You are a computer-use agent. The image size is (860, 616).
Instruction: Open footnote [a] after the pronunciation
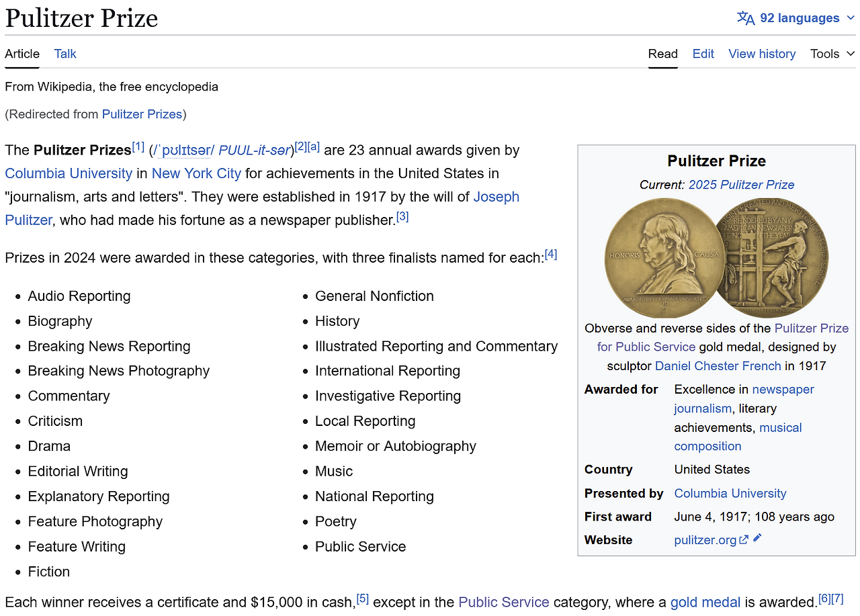pos(313,146)
